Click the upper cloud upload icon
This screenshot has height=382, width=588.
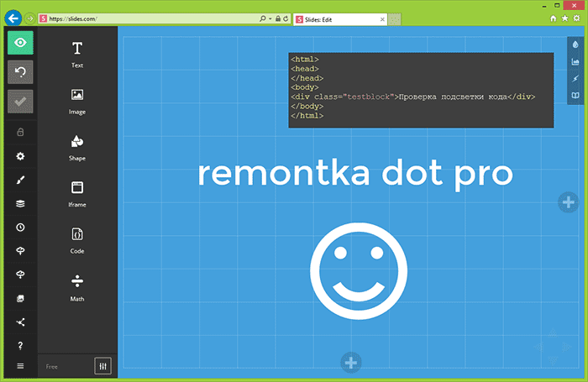(20, 251)
